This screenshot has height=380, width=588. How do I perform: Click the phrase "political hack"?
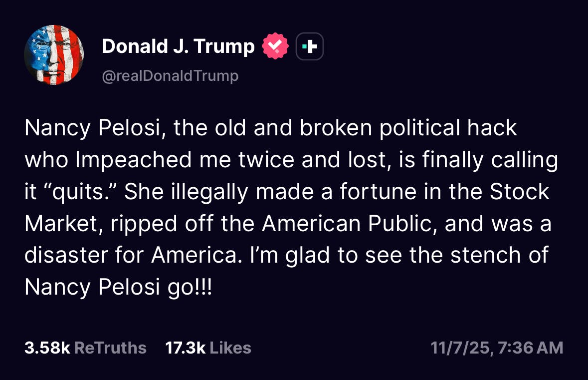[x=448, y=128]
